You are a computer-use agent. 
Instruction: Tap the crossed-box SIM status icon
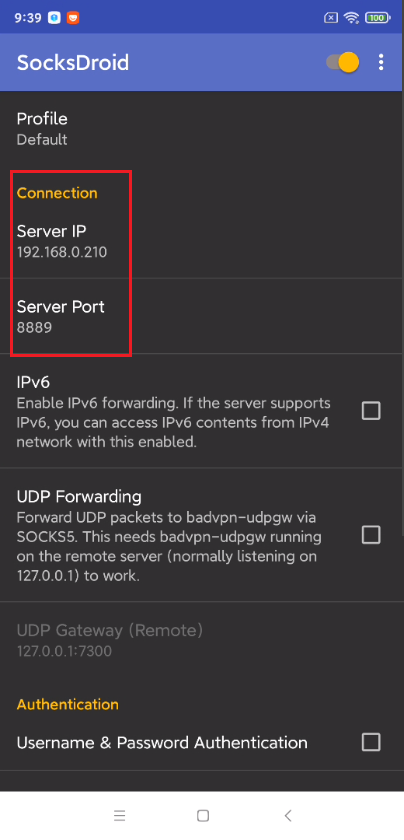(331, 18)
